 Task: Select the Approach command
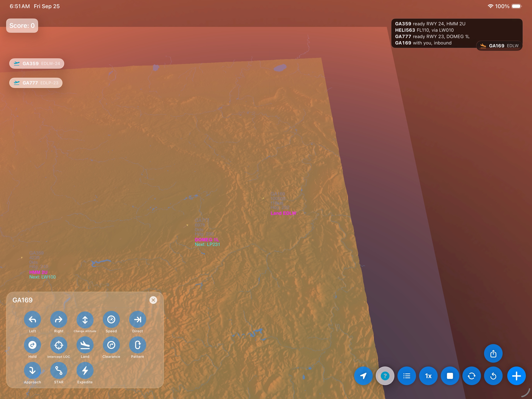point(32,371)
